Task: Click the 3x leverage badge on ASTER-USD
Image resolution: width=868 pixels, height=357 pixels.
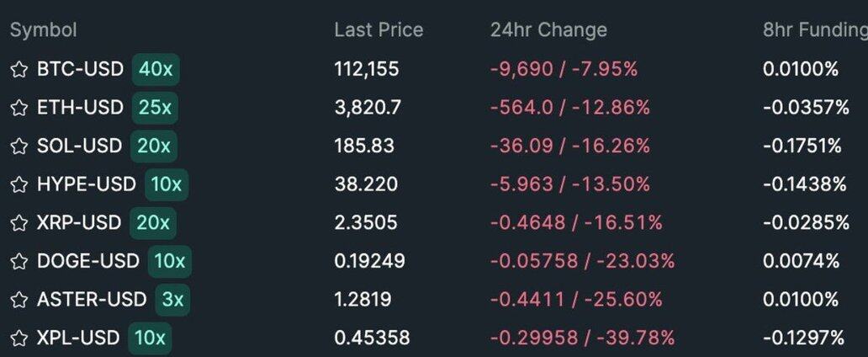Action: pyautogui.click(x=171, y=300)
